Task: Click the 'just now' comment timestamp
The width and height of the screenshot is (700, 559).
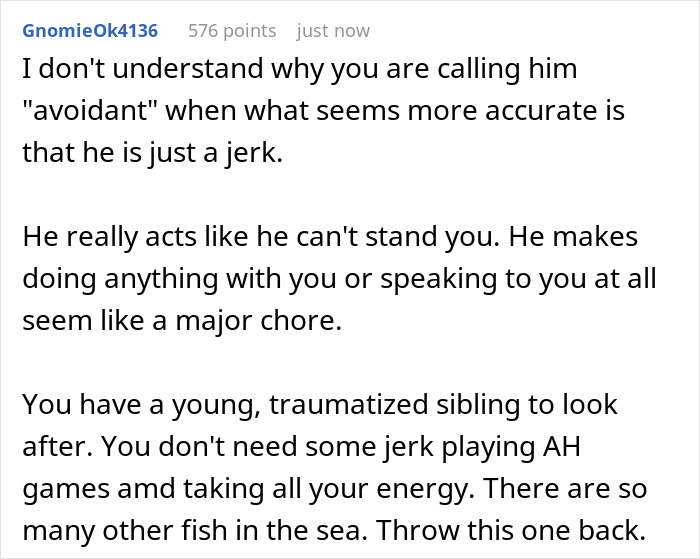Action: tap(334, 30)
